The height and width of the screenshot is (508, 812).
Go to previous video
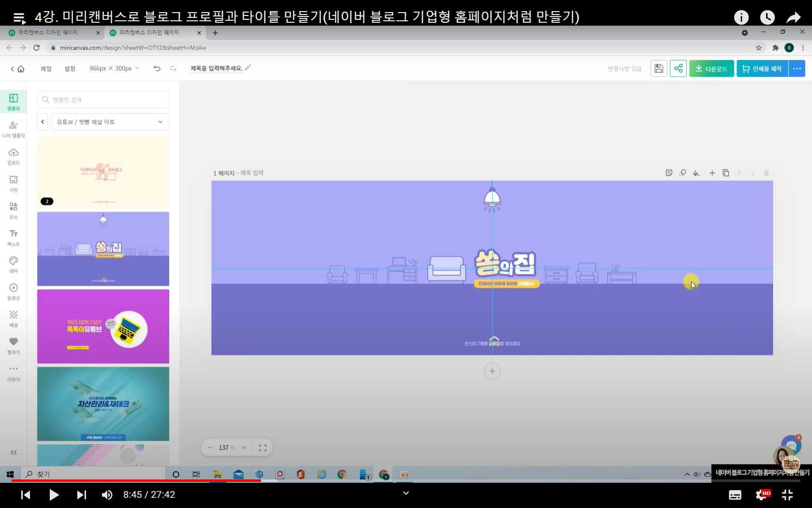26,494
